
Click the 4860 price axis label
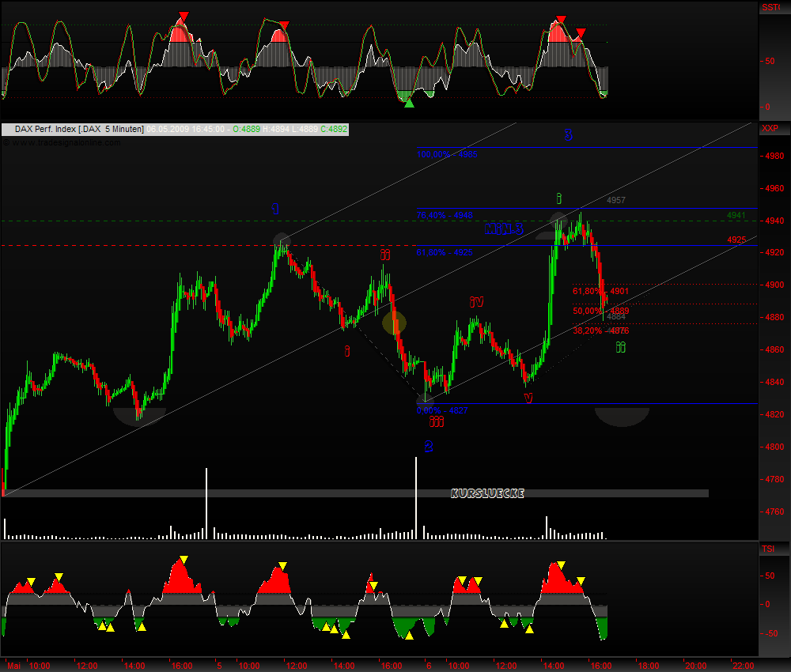coord(774,349)
